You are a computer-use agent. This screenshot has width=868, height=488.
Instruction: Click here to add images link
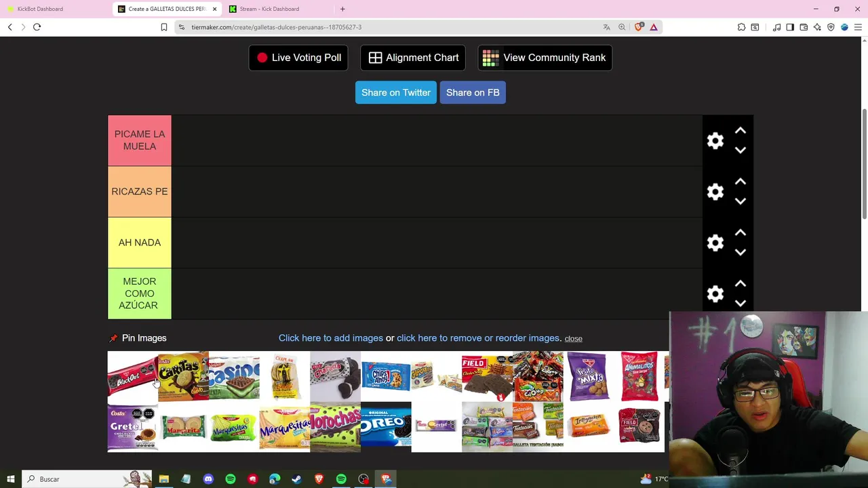point(331,338)
